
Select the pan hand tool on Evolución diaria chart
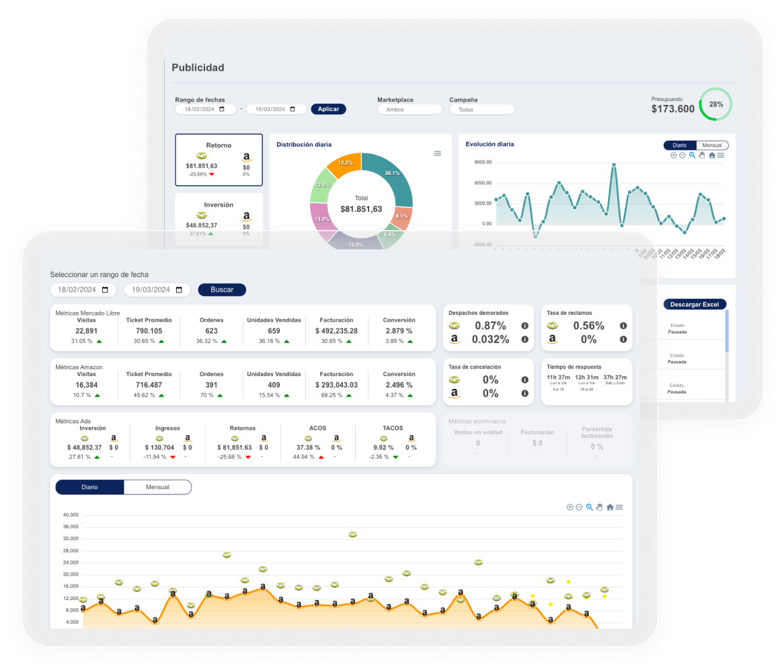[x=702, y=155]
